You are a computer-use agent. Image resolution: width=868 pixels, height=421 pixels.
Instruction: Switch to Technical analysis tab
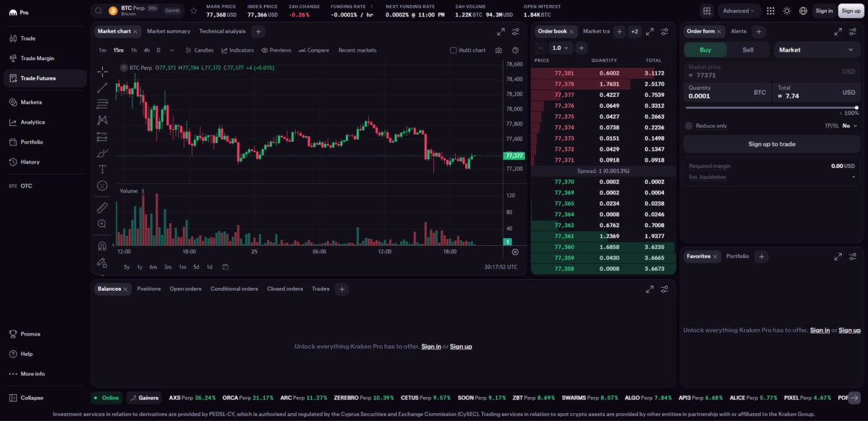point(223,32)
